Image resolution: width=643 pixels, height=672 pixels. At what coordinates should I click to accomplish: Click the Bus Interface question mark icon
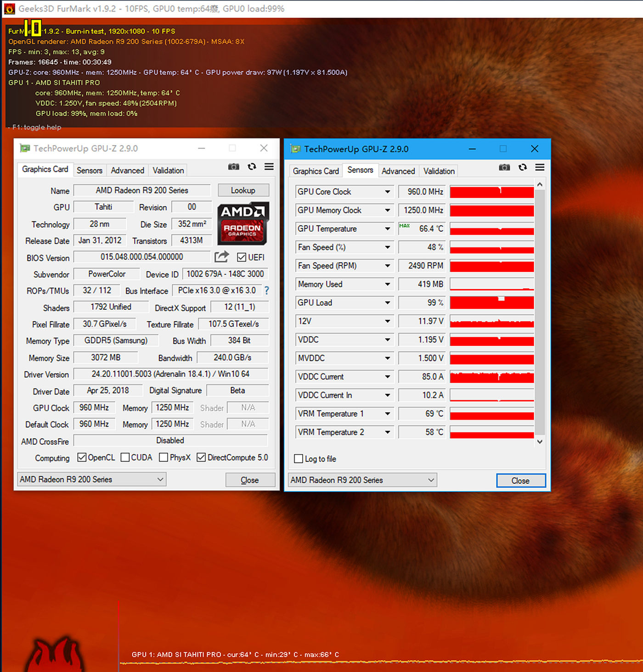tap(267, 291)
